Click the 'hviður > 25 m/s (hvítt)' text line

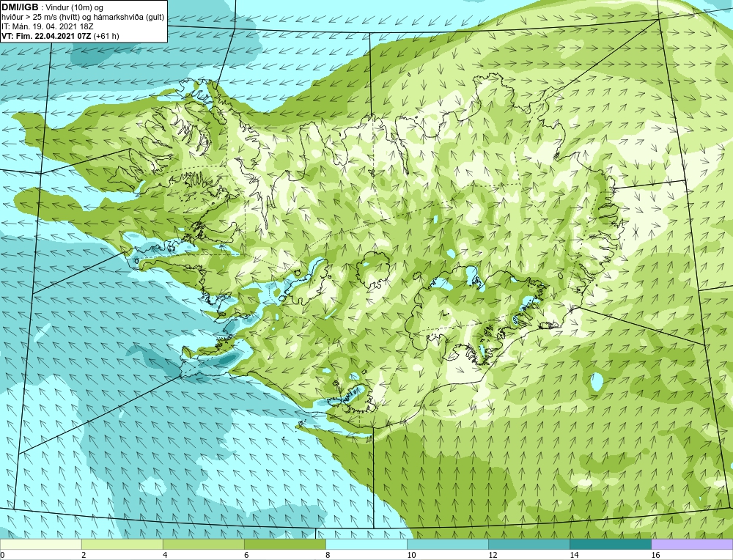click(x=83, y=18)
